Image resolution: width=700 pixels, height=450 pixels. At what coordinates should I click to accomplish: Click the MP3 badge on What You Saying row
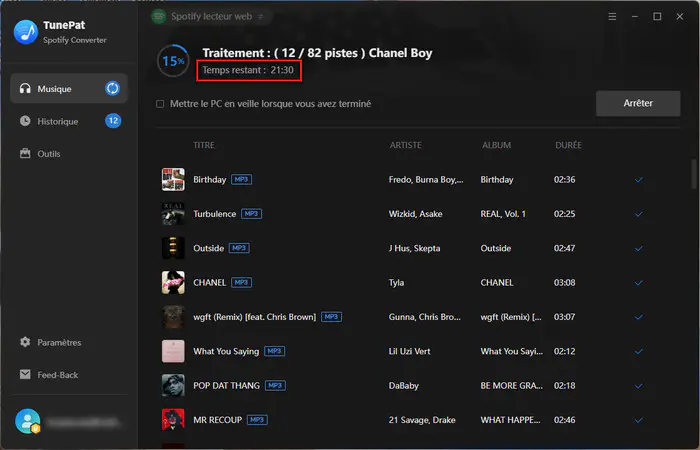[275, 351]
